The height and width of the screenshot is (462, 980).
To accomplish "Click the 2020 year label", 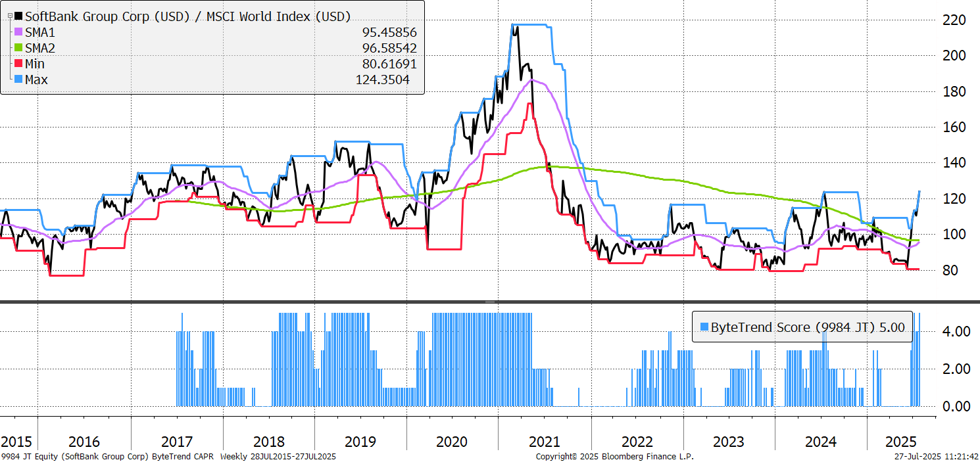I will 452,441.
